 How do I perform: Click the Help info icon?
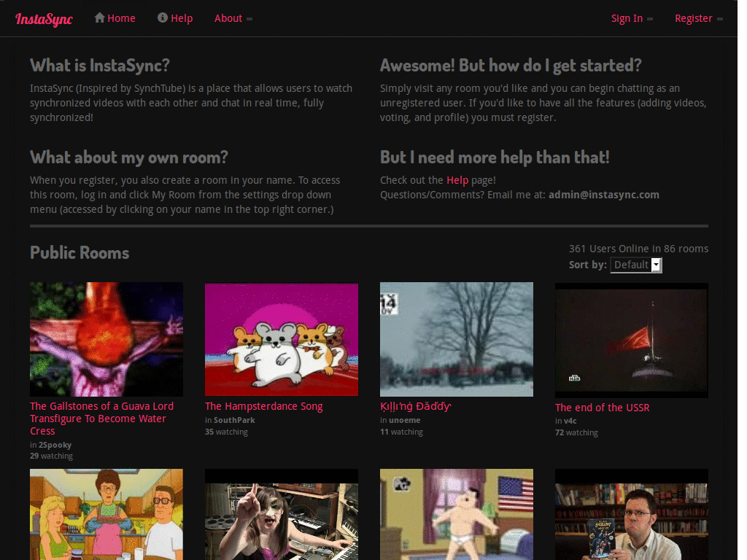pos(163,17)
